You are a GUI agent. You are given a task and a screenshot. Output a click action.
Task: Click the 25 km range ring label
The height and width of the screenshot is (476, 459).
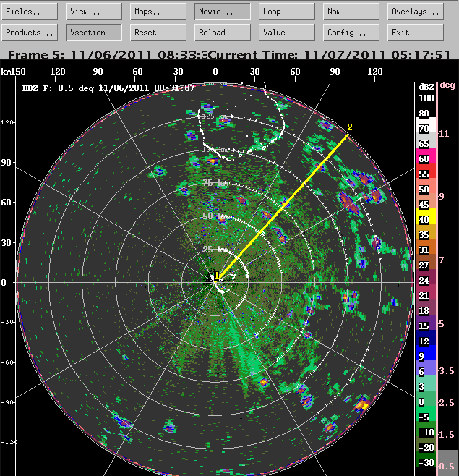pos(215,250)
